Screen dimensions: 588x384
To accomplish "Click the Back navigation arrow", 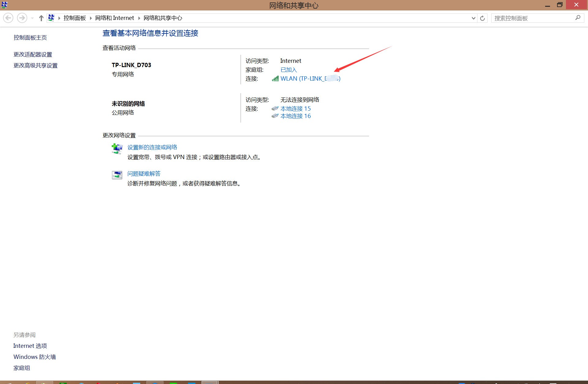I will (x=8, y=18).
